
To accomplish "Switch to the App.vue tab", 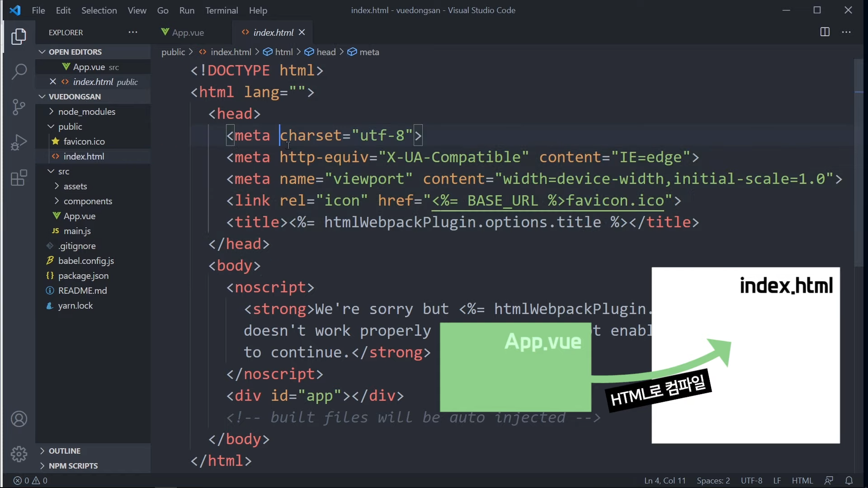I will pos(188,33).
